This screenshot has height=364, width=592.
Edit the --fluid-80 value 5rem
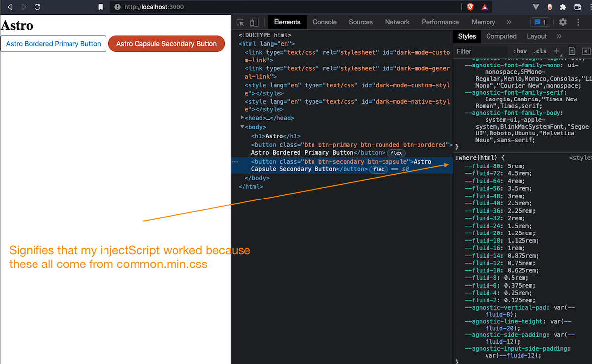click(515, 166)
